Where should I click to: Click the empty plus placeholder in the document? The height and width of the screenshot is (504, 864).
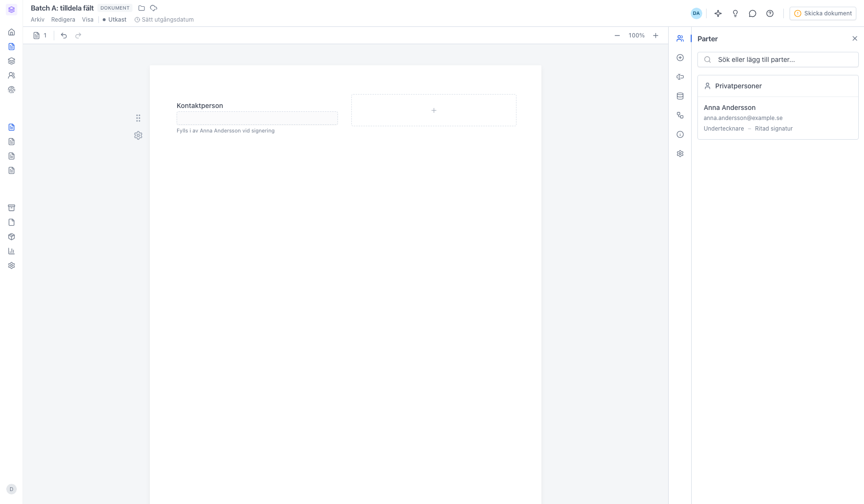[x=434, y=110]
